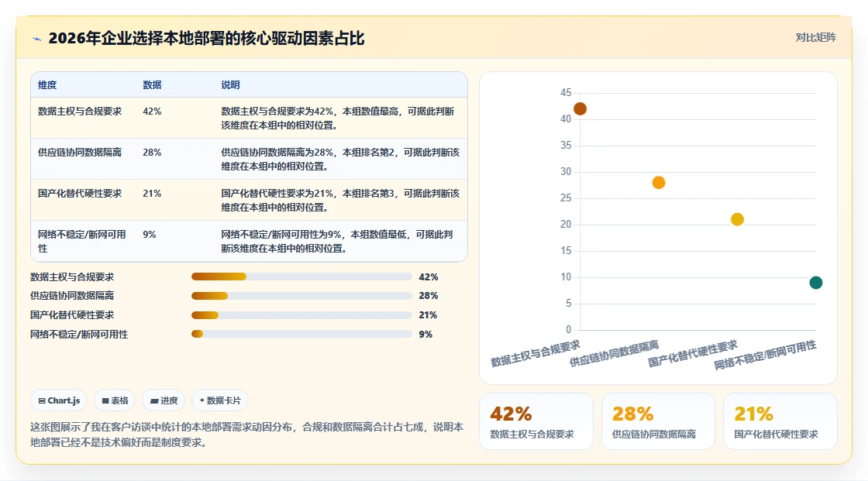Click the 21% value in table
The height and width of the screenshot is (481, 868).
(x=152, y=193)
